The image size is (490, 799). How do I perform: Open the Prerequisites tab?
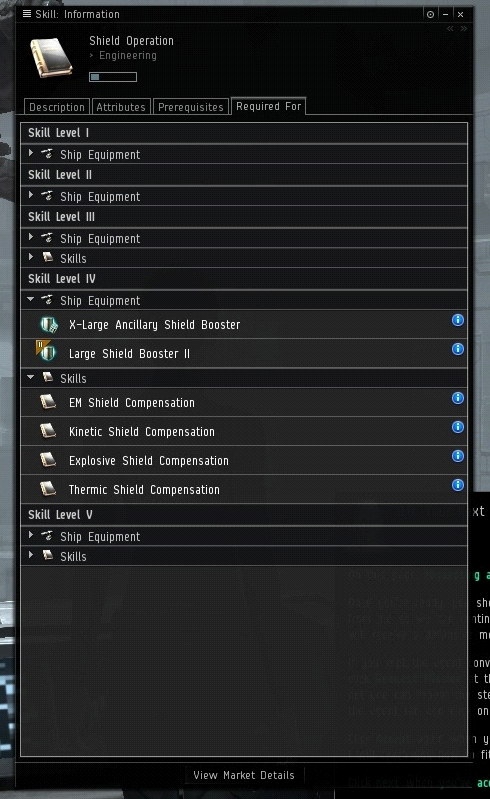190,107
